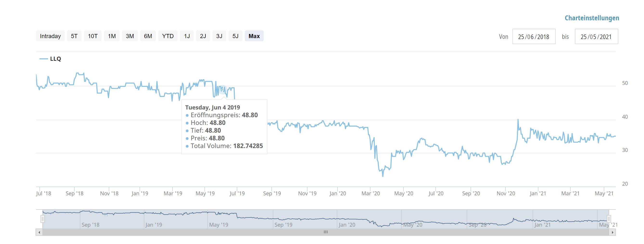Select the Intraday time range
The image size is (644, 244).
pos(50,36)
